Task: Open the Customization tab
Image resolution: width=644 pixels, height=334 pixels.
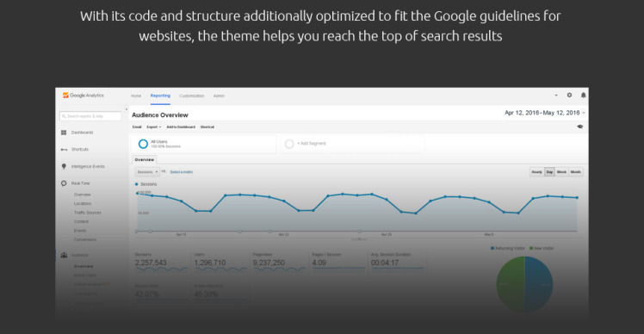Action: coord(192,96)
